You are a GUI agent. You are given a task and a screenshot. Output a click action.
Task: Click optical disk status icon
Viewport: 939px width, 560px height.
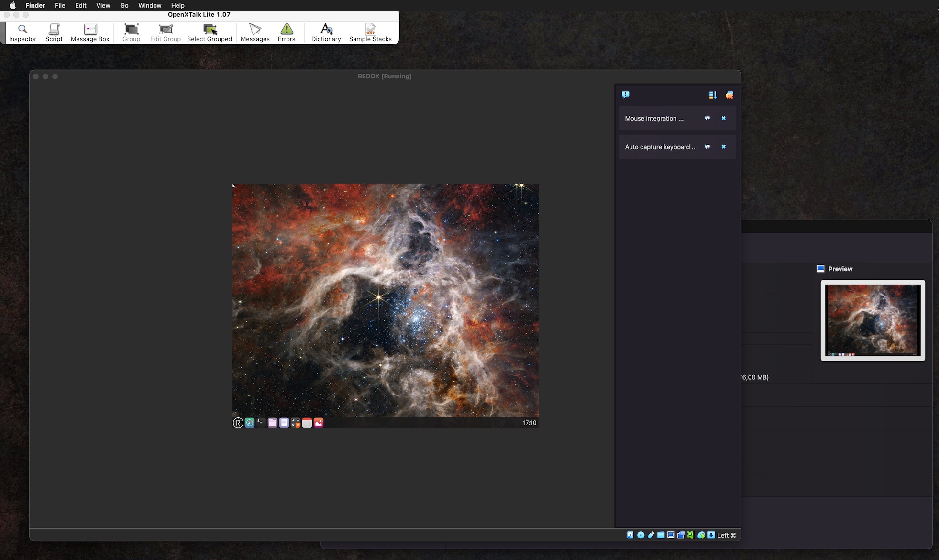pyautogui.click(x=641, y=535)
